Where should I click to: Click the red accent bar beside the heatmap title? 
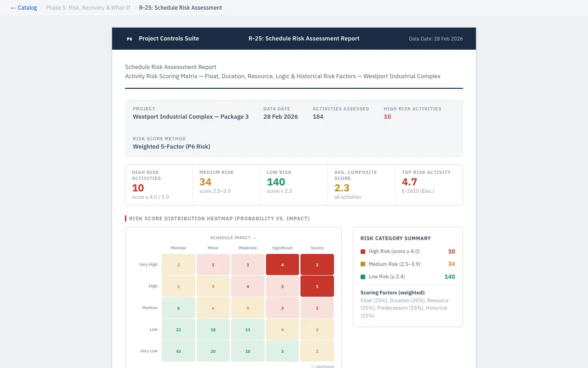126,218
